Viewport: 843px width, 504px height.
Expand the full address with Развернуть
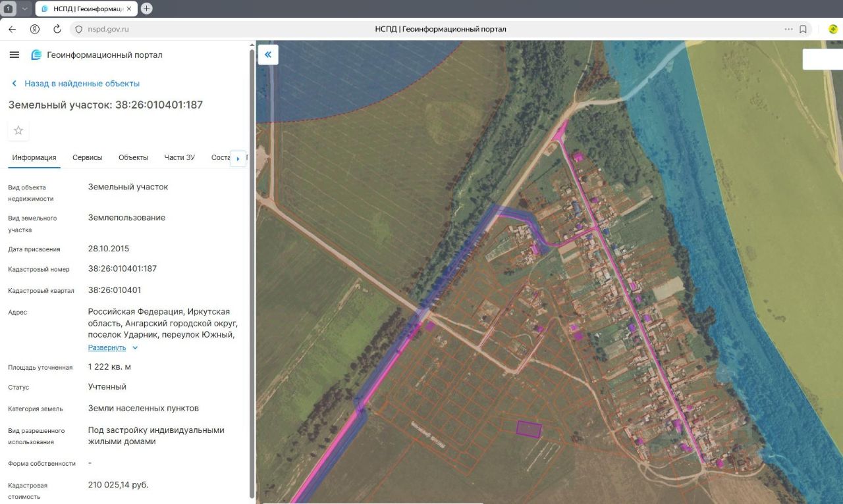pos(107,347)
